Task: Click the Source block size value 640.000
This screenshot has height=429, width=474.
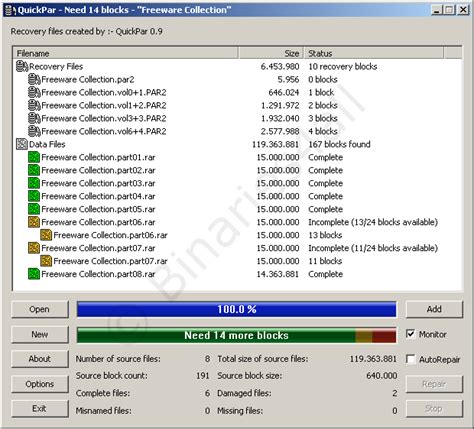Action: 382,376
